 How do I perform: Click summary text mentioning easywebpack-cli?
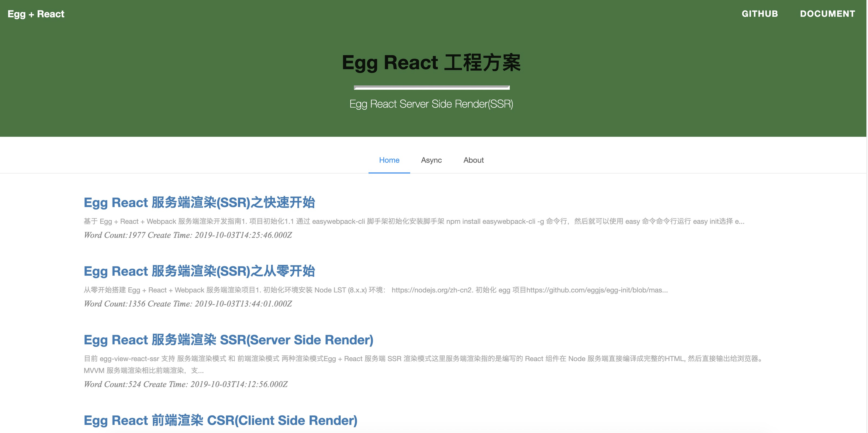(414, 221)
